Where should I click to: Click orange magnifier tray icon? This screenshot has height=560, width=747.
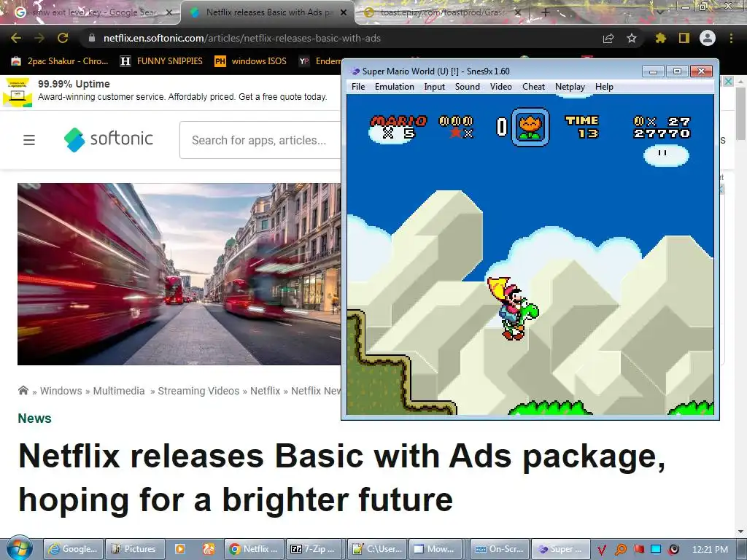coord(621,550)
